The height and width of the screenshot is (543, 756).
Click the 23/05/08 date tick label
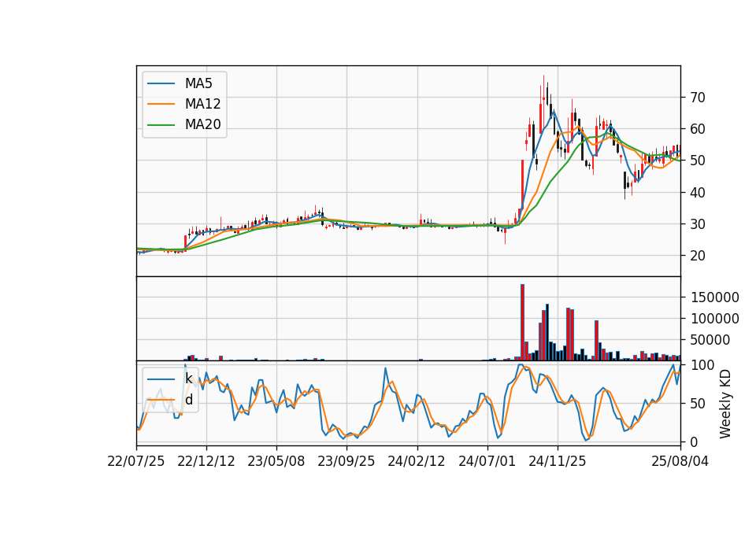tap(276, 461)
